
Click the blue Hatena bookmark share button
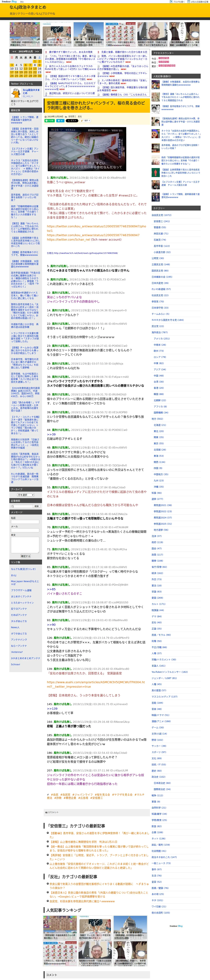[x=60, y=121]
